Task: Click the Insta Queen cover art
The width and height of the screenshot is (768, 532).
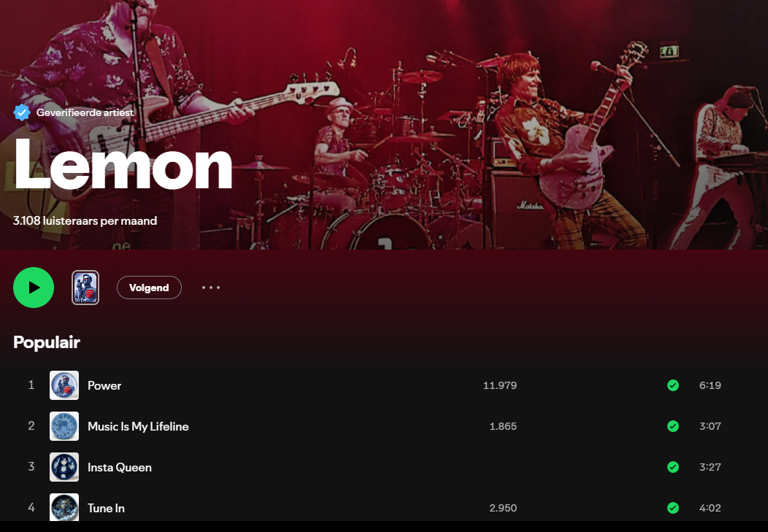Action: (64, 467)
